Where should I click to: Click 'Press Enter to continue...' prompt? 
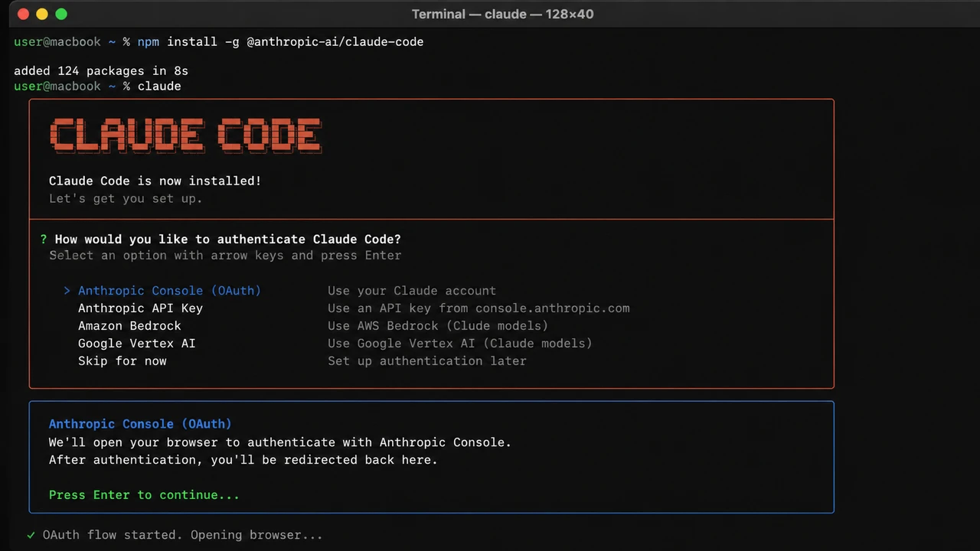point(144,495)
